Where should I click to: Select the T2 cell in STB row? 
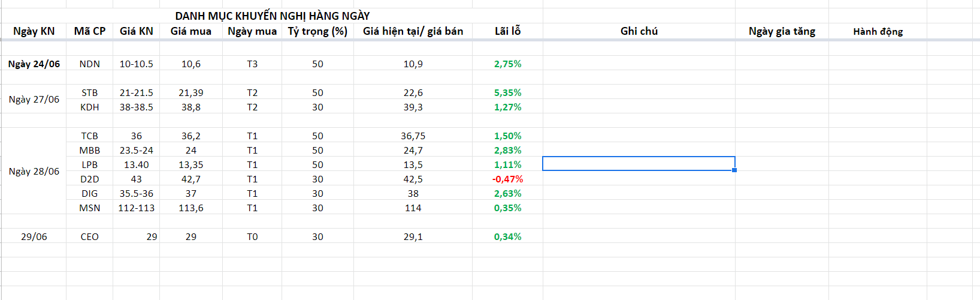pos(252,92)
